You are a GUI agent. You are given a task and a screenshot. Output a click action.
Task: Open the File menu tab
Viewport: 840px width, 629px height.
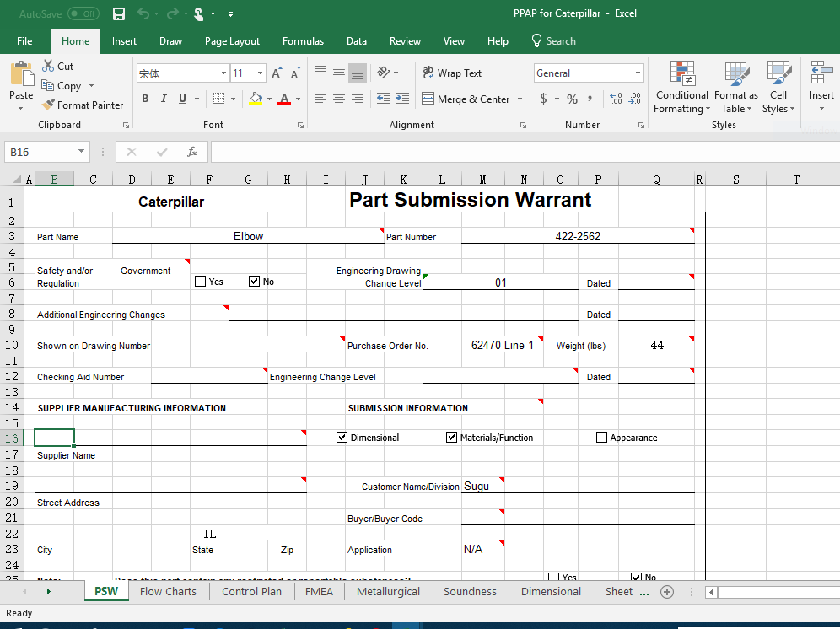[x=24, y=41]
